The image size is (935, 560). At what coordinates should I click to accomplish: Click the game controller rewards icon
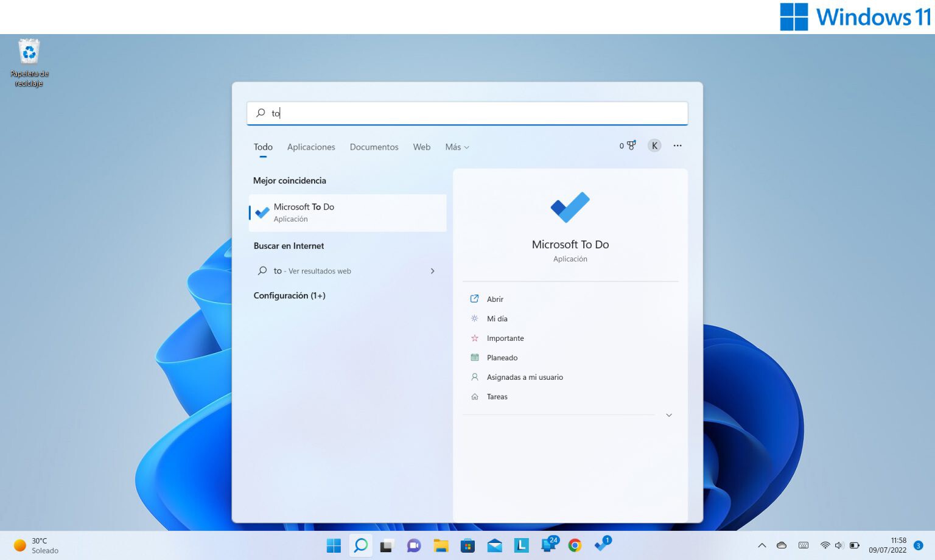pyautogui.click(x=631, y=145)
